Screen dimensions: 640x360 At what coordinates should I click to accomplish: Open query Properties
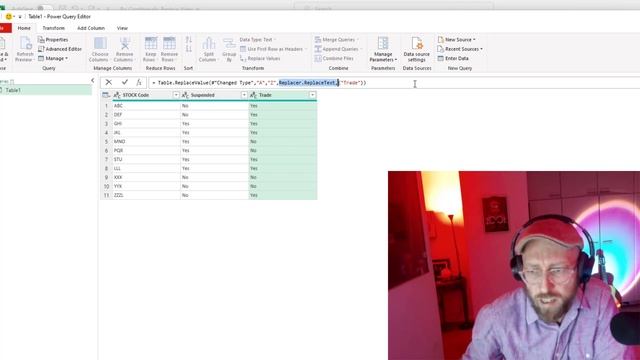pyautogui.click(x=53, y=40)
